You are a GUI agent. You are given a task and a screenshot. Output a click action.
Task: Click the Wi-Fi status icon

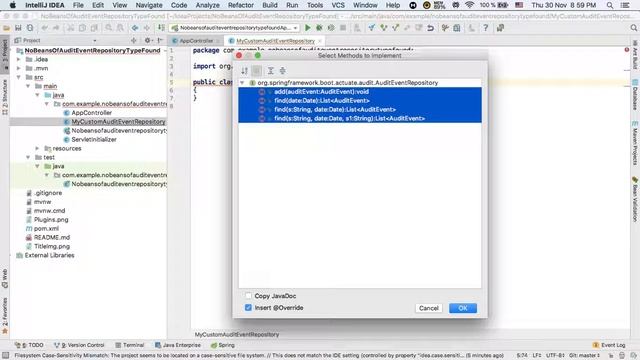pos(469,5)
